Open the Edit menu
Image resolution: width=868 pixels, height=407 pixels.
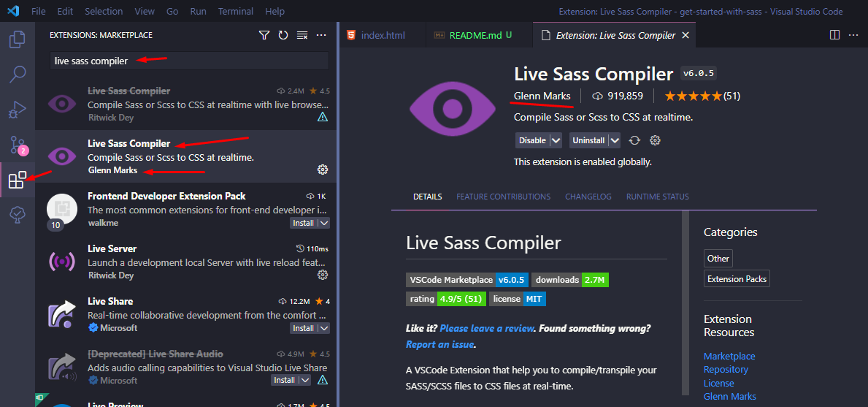65,11
